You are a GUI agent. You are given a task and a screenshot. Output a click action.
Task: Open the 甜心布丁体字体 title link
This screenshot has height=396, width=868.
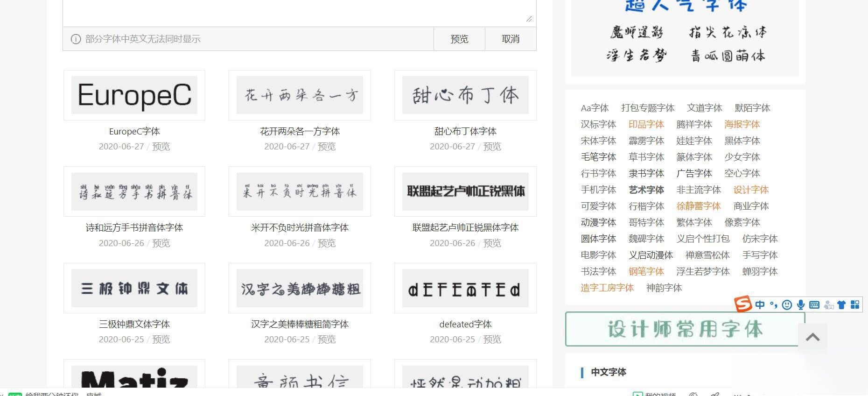[465, 131]
